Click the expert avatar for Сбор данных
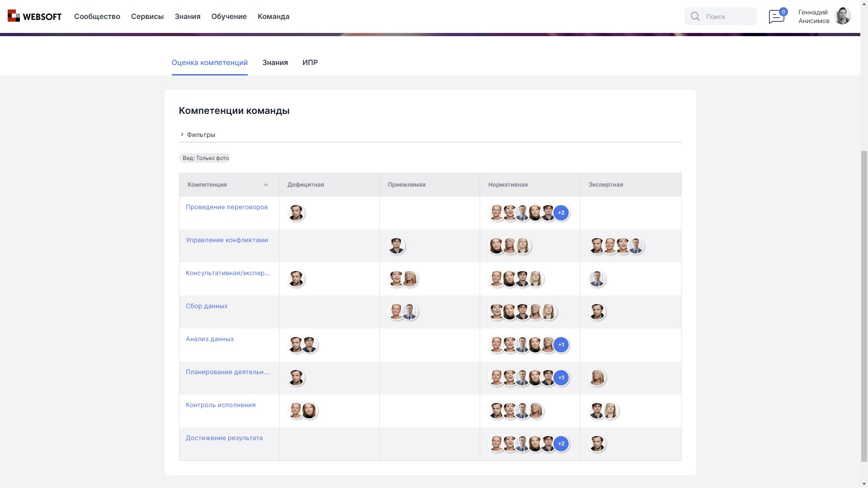Screen dimensions: 868x488 point(597,311)
